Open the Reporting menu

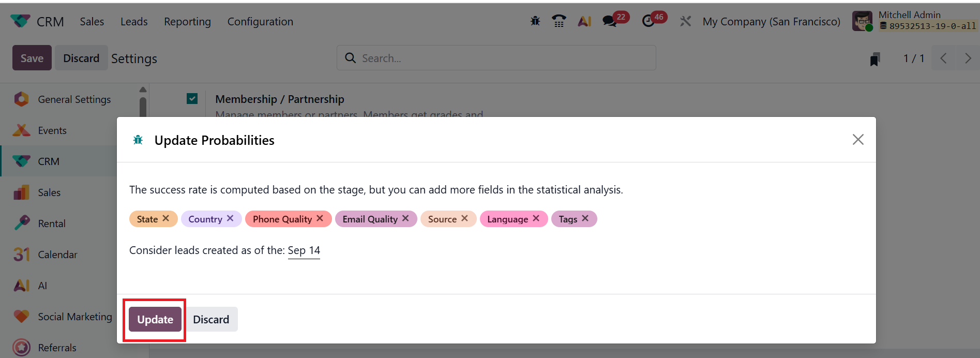coord(187,22)
